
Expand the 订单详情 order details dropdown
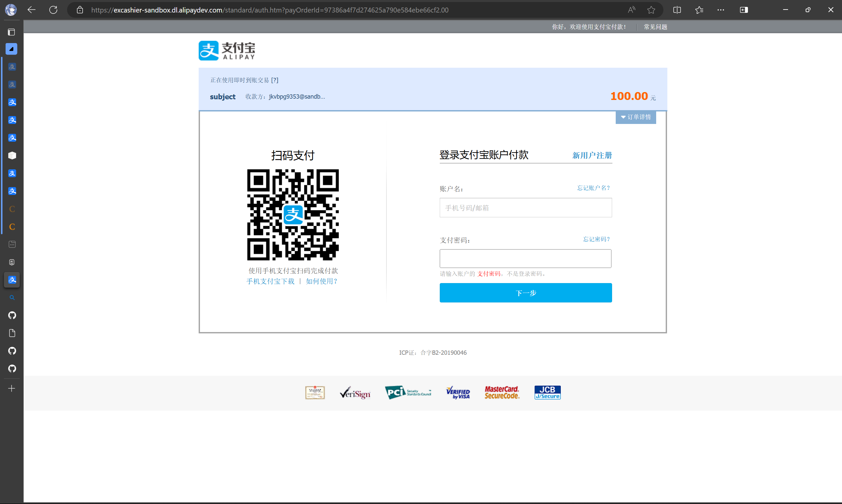click(635, 117)
